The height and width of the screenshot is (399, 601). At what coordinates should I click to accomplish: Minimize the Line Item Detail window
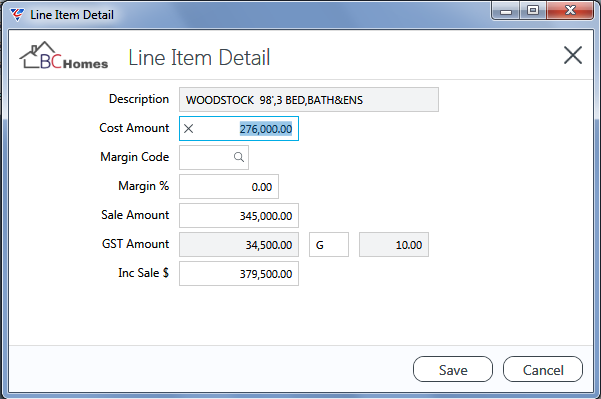coord(506,10)
